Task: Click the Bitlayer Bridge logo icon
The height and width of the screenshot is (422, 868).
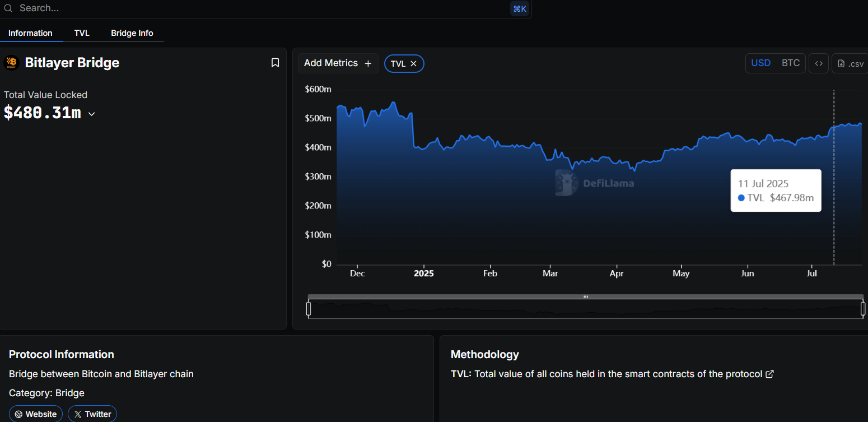Action: point(11,63)
